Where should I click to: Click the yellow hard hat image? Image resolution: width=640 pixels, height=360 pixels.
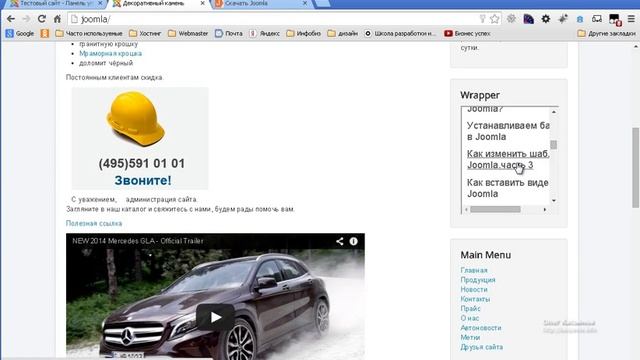point(136,119)
